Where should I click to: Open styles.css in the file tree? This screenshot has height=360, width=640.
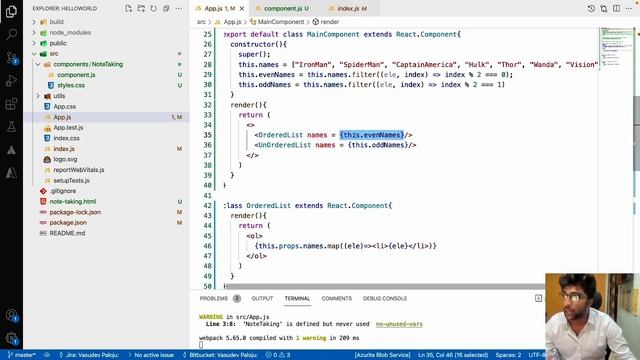(x=71, y=85)
